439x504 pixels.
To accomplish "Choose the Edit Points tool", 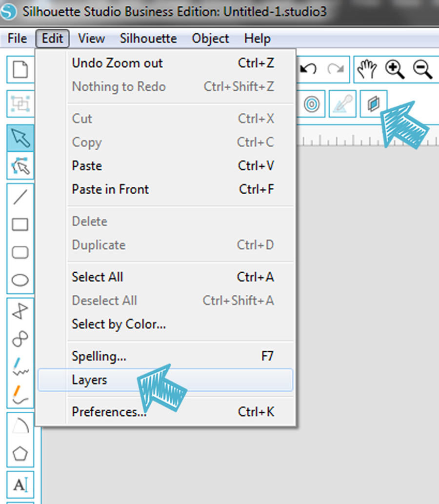I will point(20,166).
